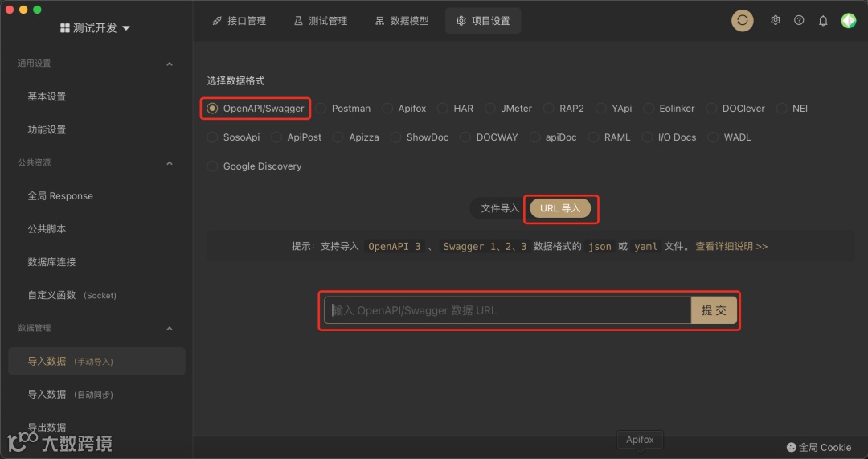Select the WADL format option
This screenshot has height=459, width=868.
point(730,137)
